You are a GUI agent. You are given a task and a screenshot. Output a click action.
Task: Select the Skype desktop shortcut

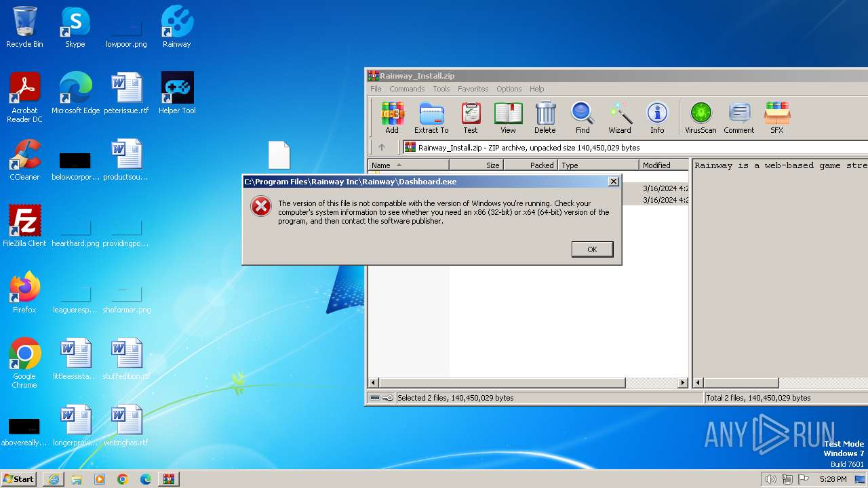point(75,27)
